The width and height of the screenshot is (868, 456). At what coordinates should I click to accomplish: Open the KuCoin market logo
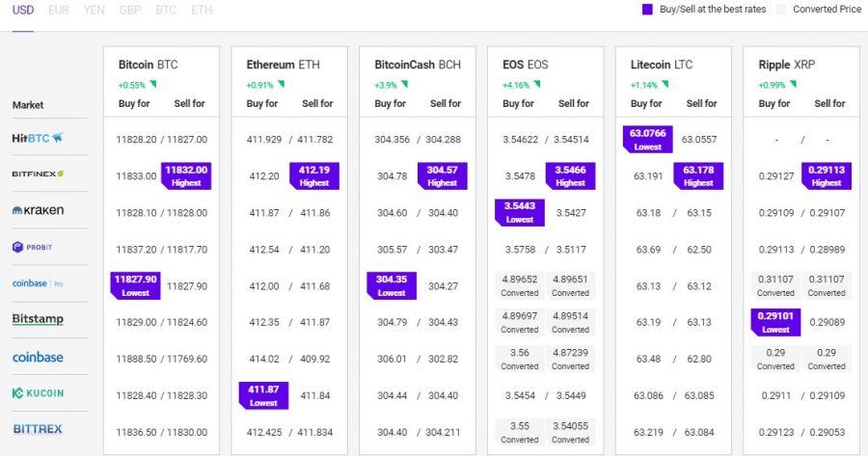coord(38,393)
